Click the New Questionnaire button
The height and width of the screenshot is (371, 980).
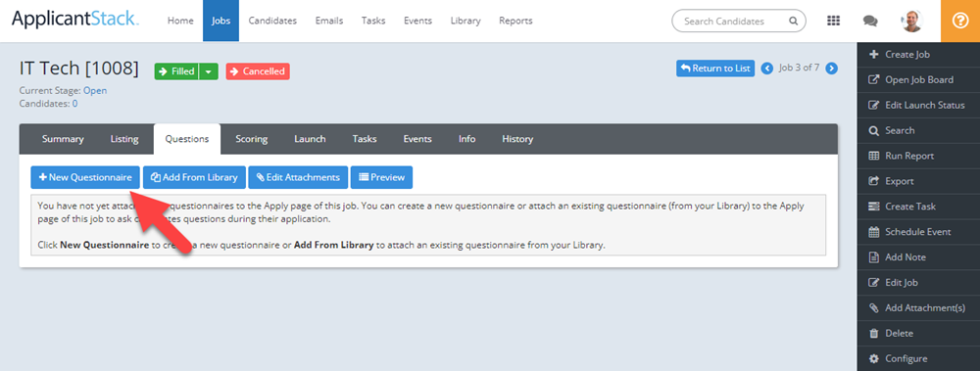(x=85, y=177)
